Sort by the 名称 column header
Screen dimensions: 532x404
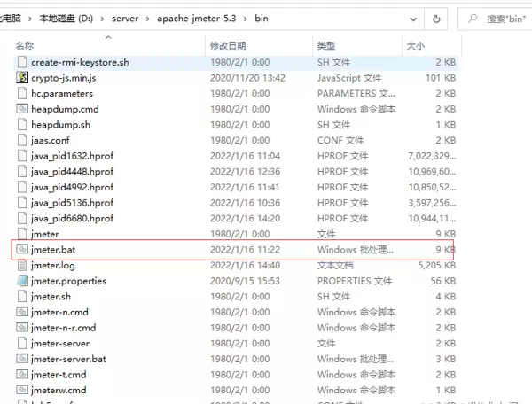click(25, 45)
